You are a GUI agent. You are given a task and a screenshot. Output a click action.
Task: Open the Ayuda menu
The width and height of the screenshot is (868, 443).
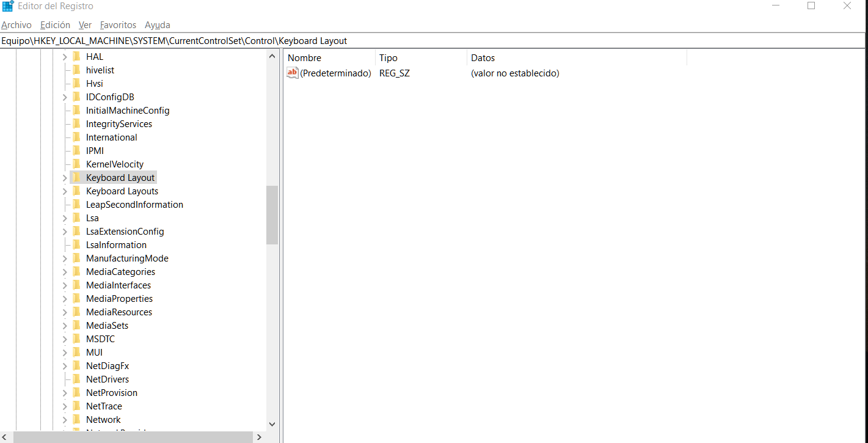click(158, 25)
